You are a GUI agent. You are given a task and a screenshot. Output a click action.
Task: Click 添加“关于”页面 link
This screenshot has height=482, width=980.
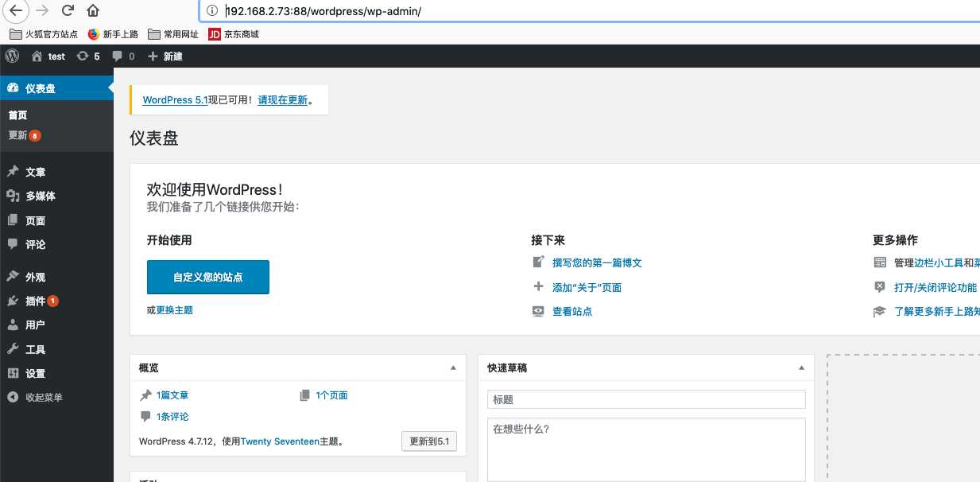tap(587, 287)
